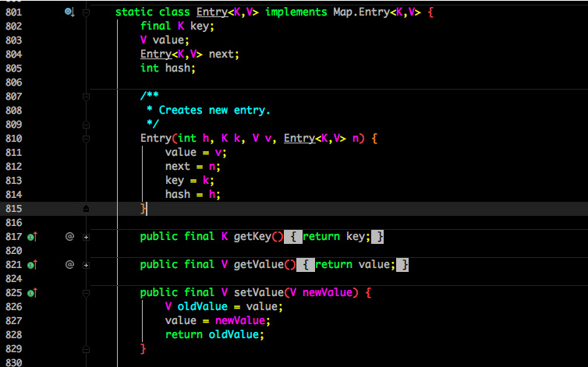The width and height of the screenshot is (588, 367).
Task: Click line number 824 in the gutter
Action: tap(13, 279)
